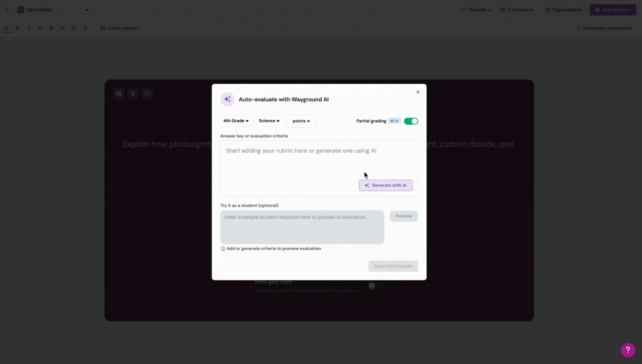642x364 pixels.
Task: Click the microphone audio icon on question card
Action: [x=133, y=94]
